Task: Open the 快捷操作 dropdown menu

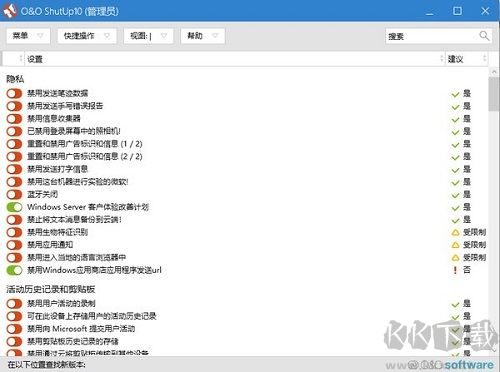Action: [87, 36]
